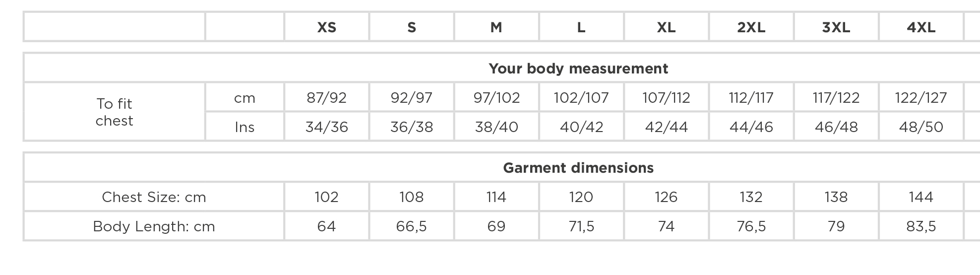
Task: Select the 4XL size column header
Action: pyautogui.click(x=921, y=27)
